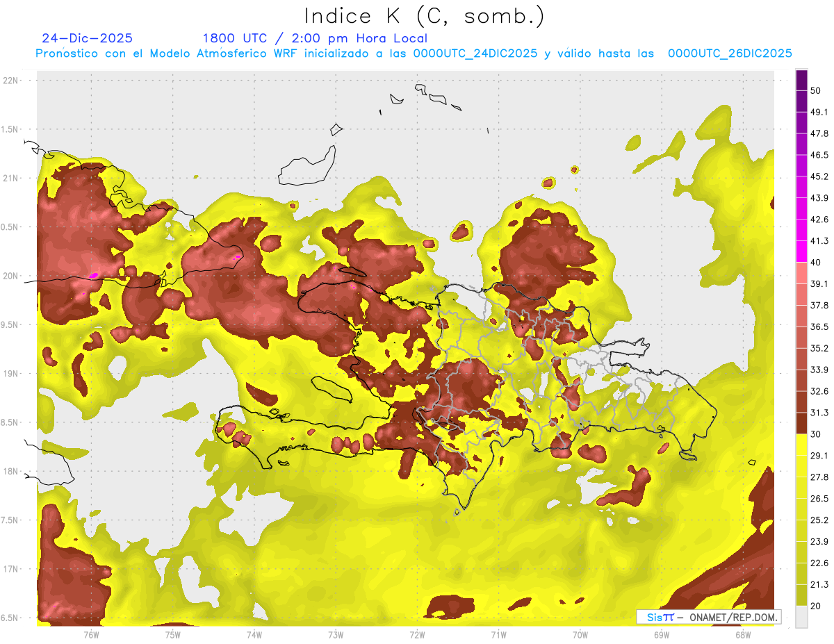The width and height of the screenshot is (834, 644).
Task: Click the legend value '45.2'
Action: (819, 176)
